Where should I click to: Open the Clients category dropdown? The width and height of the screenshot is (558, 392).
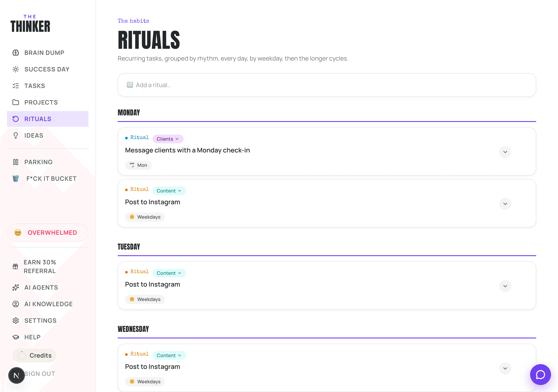168,139
